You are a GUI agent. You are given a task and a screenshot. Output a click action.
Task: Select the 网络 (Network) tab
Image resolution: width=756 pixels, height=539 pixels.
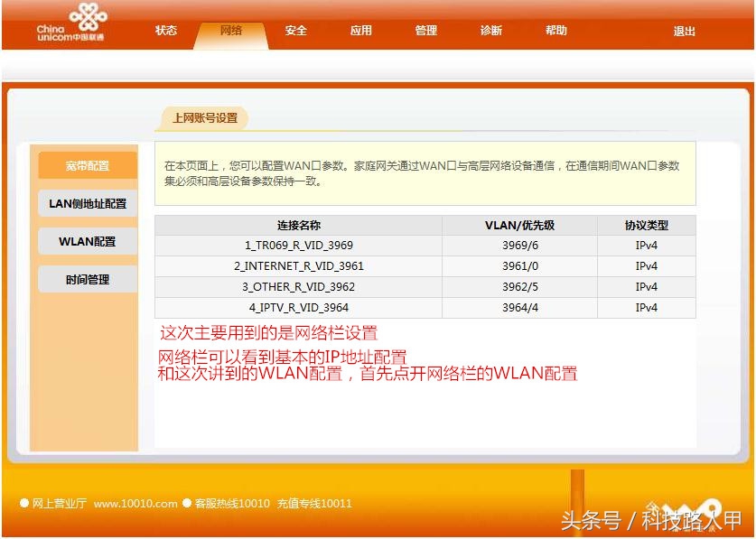pos(231,30)
